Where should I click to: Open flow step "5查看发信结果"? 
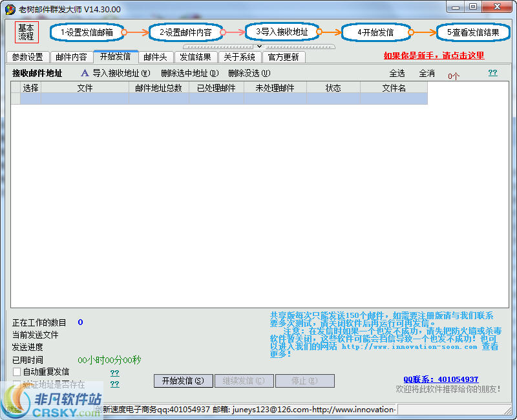(x=473, y=31)
